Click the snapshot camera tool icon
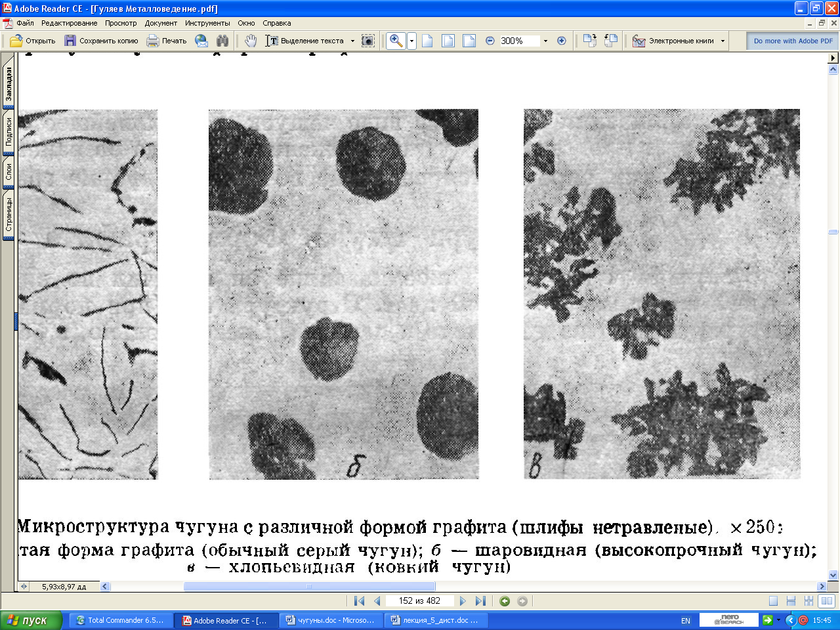The width and height of the screenshot is (840, 630). click(368, 41)
